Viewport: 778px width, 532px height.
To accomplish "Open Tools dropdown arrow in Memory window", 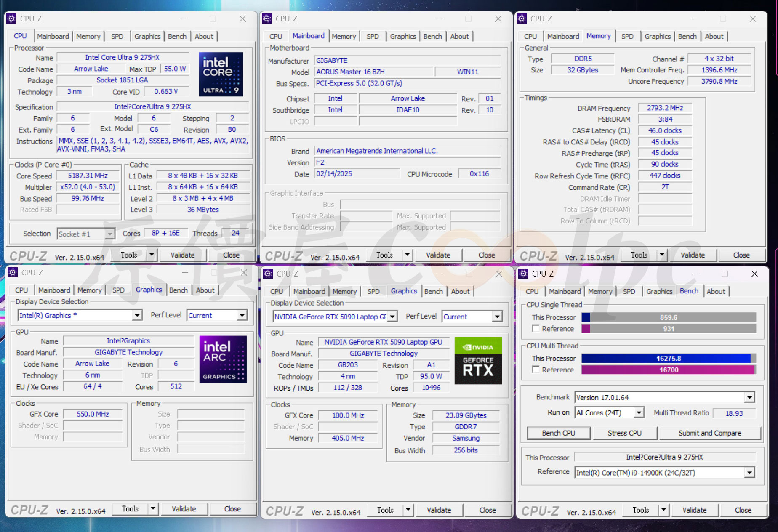I will point(662,255).
